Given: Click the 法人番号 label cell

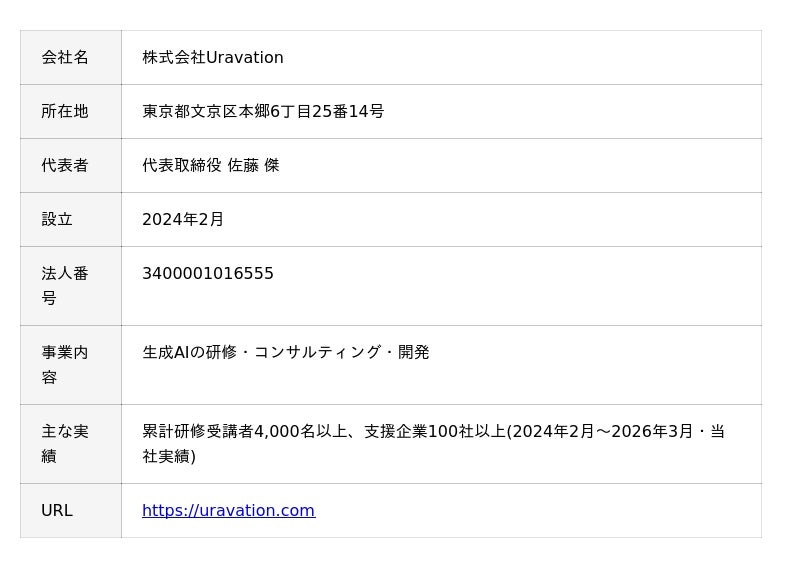Looking at the screenshot, I should click(x=71, y=286).
